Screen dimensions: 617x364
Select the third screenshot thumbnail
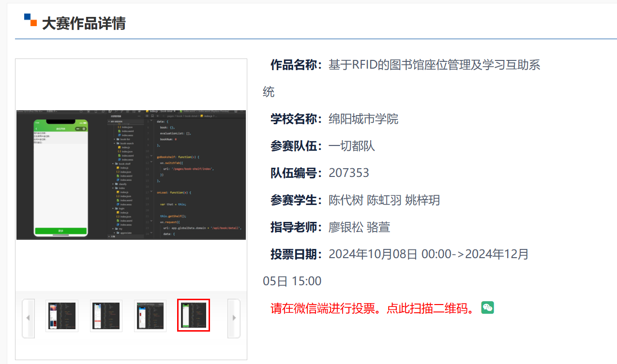coord(150,316)
